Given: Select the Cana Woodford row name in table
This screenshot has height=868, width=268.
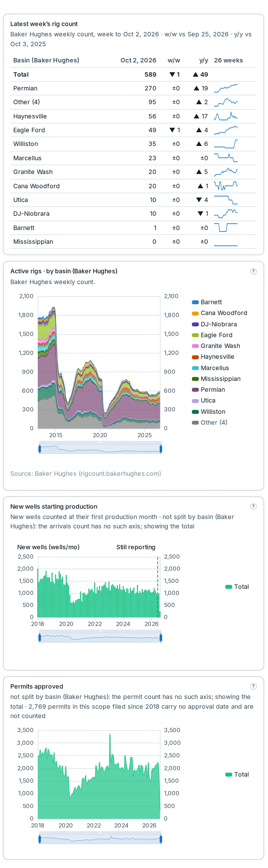Looking at the screenshot, I should (36, 186).
